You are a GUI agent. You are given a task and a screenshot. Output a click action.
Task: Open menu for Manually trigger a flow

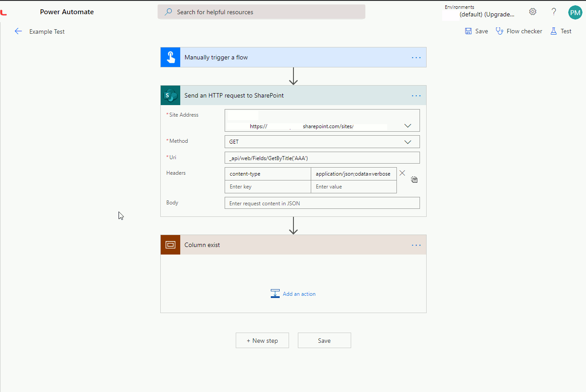click(416, 57)
